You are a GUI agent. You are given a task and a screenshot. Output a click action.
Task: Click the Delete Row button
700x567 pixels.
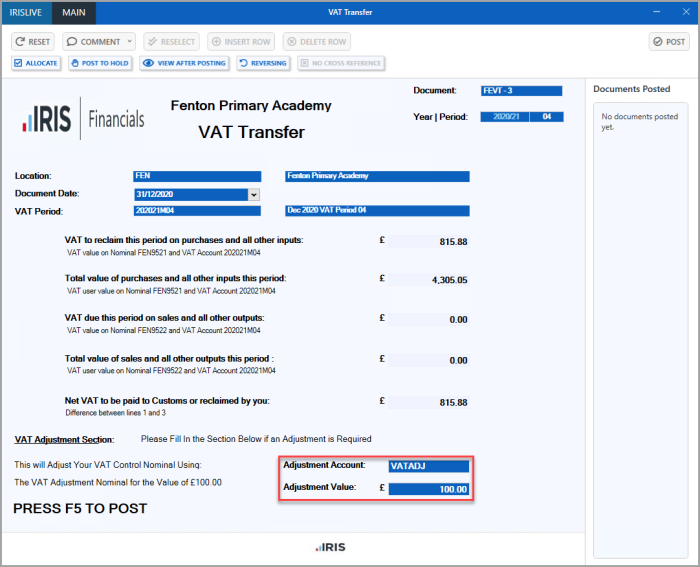click(x=317, y=42)
